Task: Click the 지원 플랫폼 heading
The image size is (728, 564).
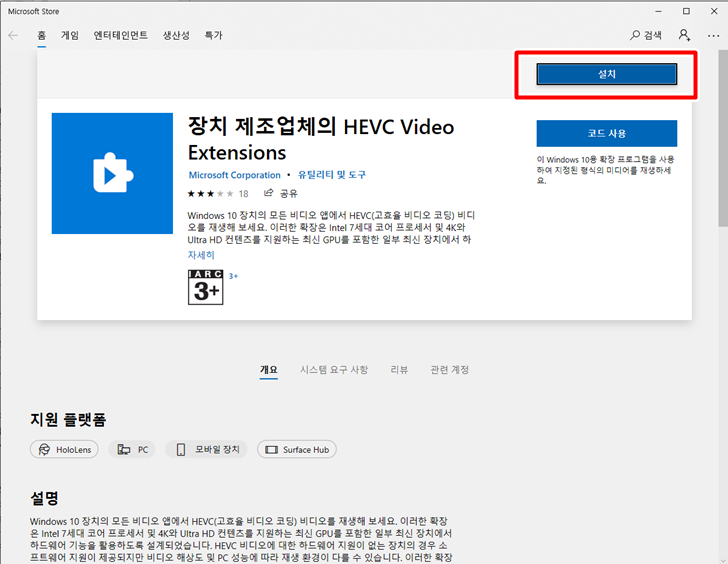Action: pyautogui.click(x=68, y=420)
